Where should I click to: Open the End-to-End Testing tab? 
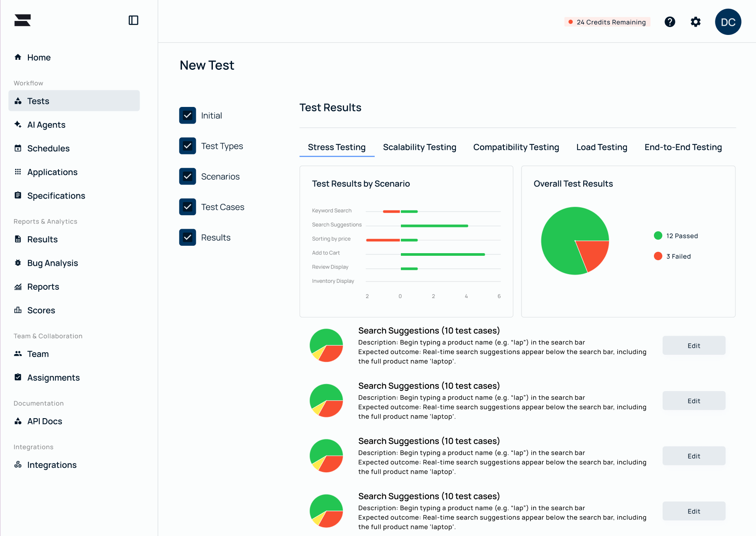[x=683, y=148]
